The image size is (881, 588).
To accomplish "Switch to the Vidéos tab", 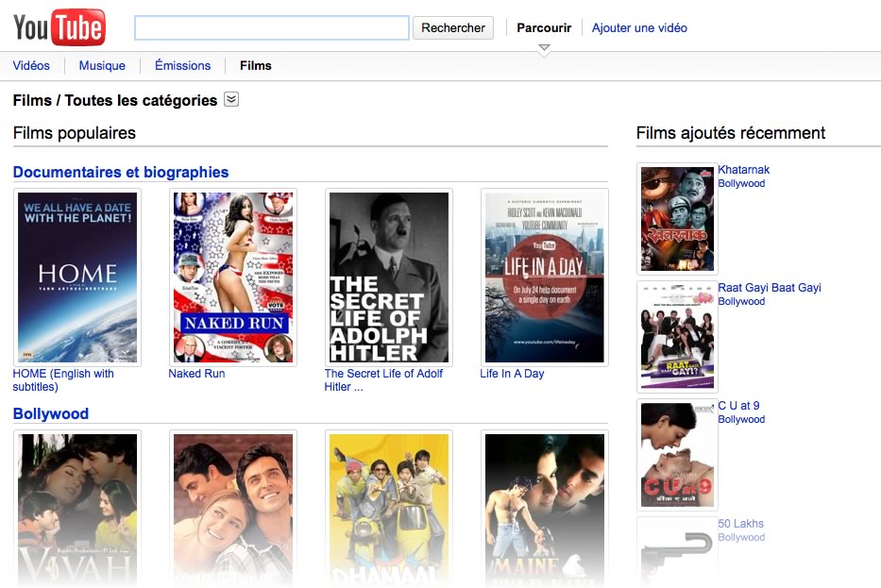I will 31,66.
